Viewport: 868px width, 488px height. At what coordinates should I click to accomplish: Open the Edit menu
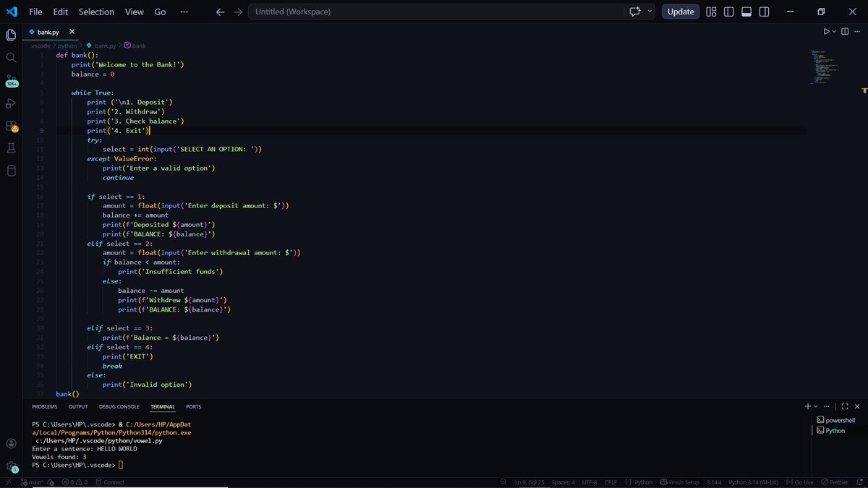[60, 12]
